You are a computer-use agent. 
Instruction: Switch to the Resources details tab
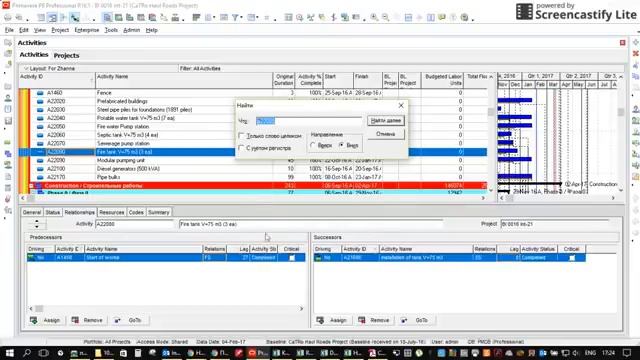coord(111,212)
